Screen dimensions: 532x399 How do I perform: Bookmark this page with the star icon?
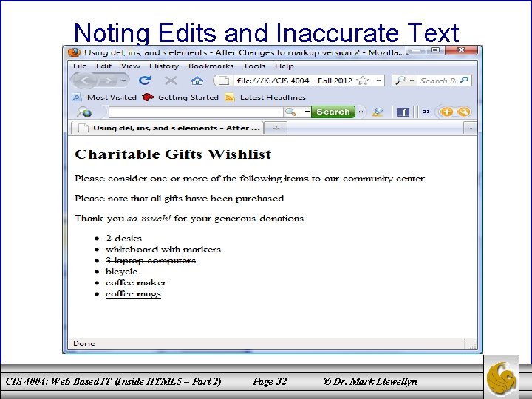point(363,81)
